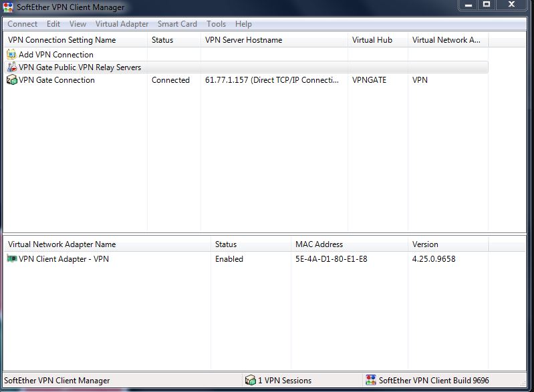The height and width of the screenshot is (392, 534).
Task: Open the Virtual Adapter menu
Action: click(x=122, y=24)
